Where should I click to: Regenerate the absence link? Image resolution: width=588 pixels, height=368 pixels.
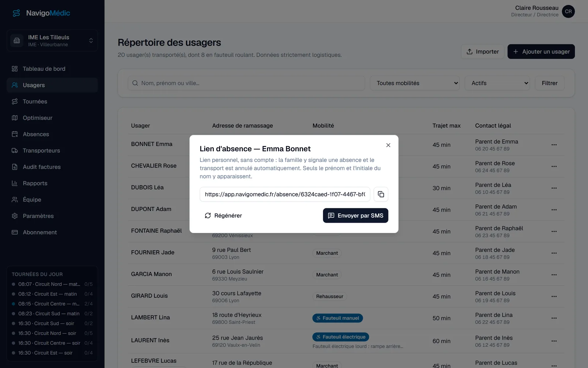pyautogui.click(x=223, y=216)
